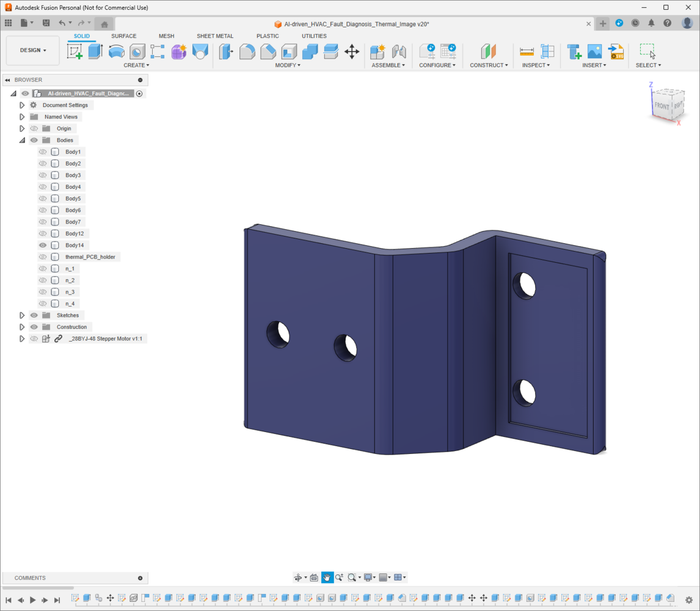Toggle visibility of the Sketches folder
This screenshot has width=700, height=611.
pos(34,315)
